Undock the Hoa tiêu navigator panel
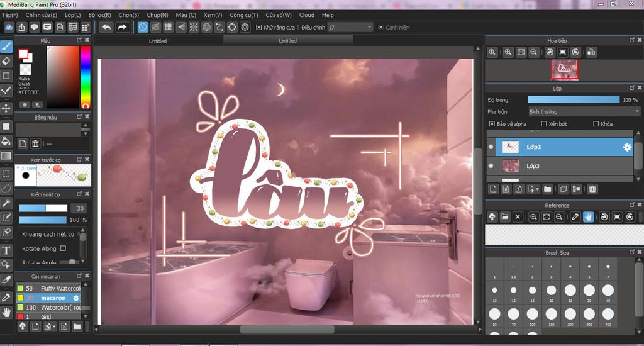The width and height of the screenshot is (644, 346). (632, 40)
